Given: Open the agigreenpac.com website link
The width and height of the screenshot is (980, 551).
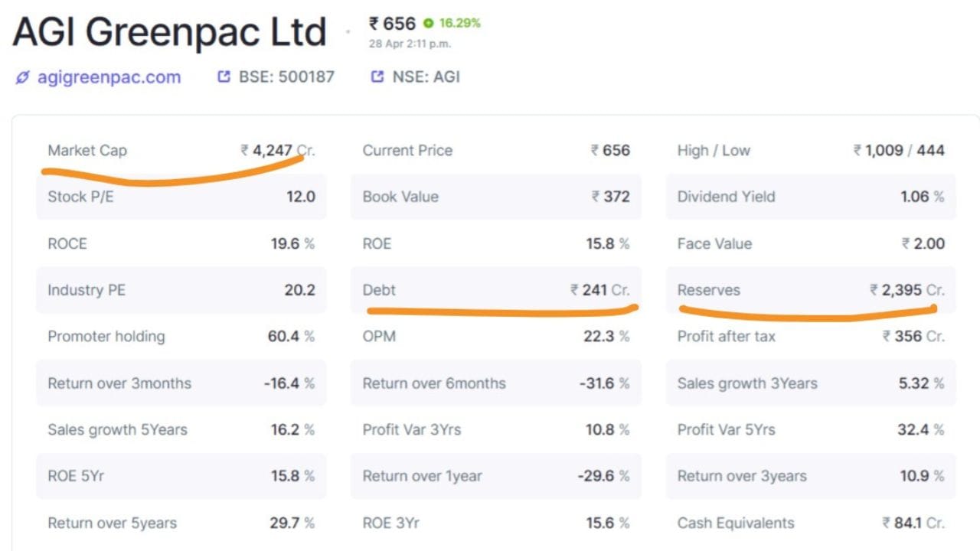Looking at the screenshot, I should (109, 77).
